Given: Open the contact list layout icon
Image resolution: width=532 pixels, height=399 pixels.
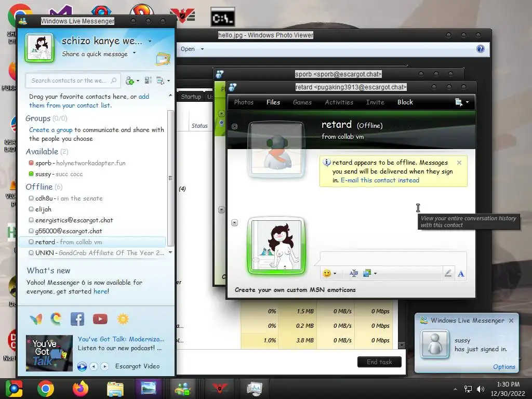Looking at the screenshot, I should (x=148, y=81).
